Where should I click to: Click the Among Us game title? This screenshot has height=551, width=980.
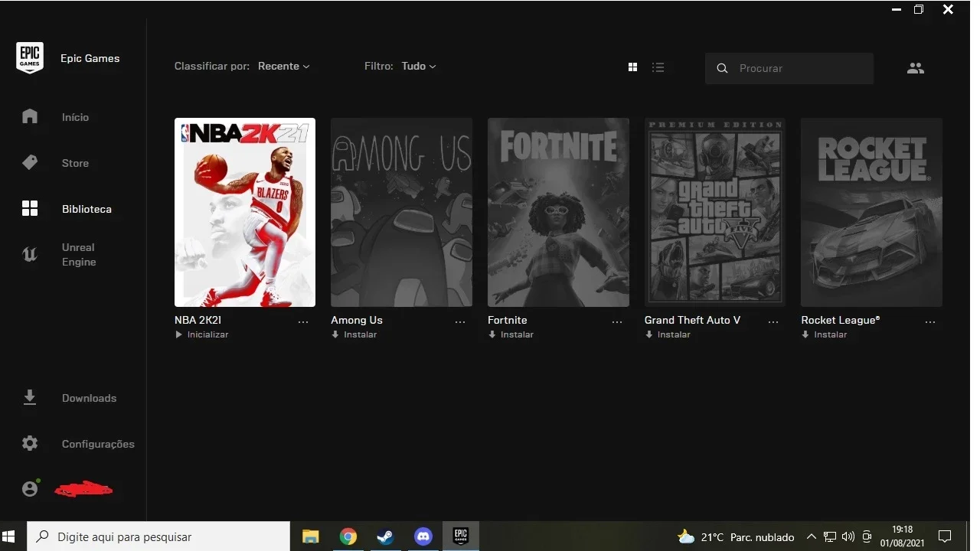pos(357,320)
